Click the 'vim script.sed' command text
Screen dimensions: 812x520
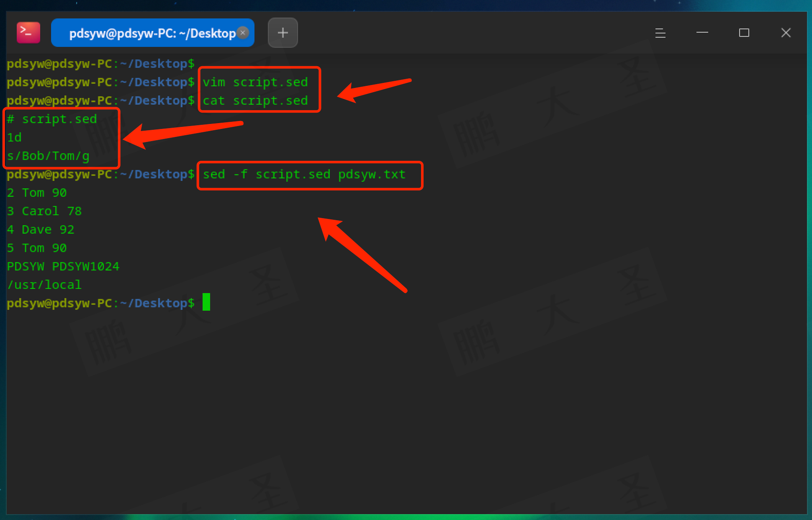point(255,82)
